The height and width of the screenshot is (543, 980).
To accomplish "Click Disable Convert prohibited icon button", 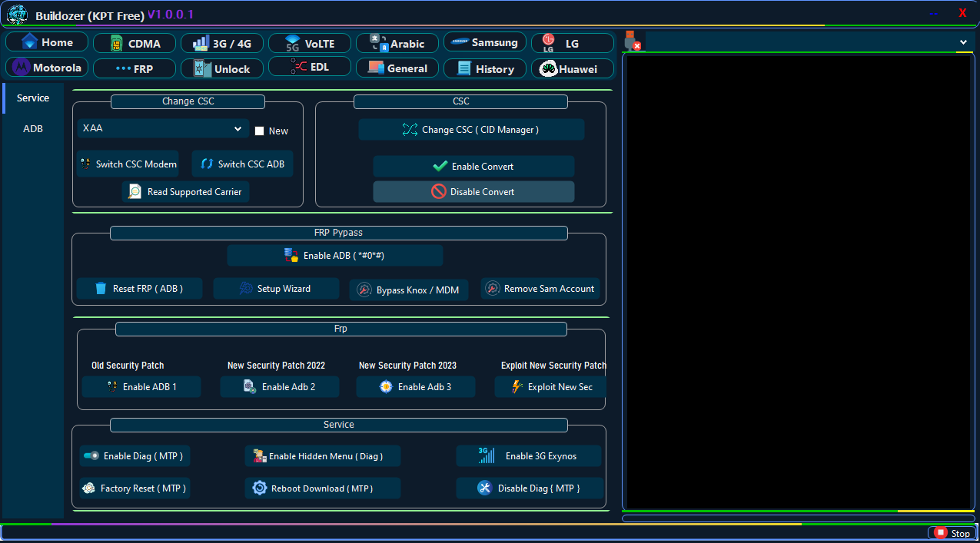I will 473,192.
